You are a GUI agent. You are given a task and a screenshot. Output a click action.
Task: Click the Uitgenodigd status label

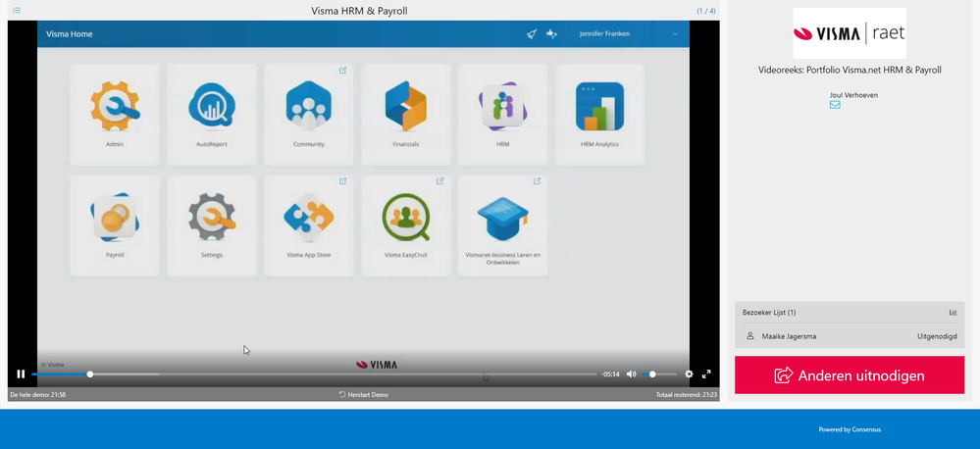coord(937,336)
